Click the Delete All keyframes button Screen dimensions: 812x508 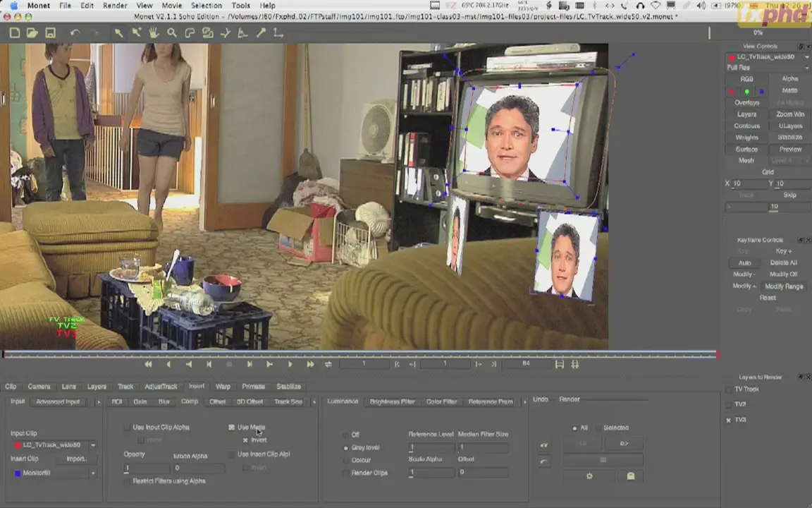783,262
